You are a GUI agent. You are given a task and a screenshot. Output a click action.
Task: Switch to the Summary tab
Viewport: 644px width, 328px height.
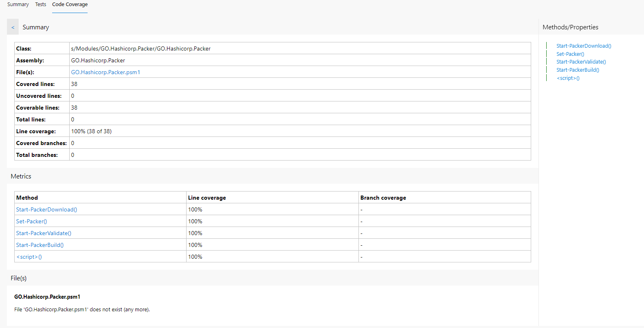[18, 4]
